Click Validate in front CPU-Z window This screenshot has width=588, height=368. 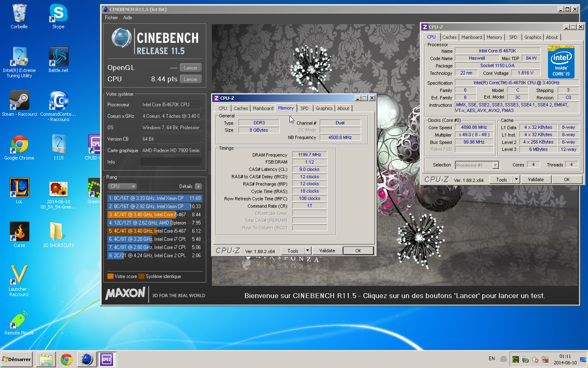click(327, 251)
